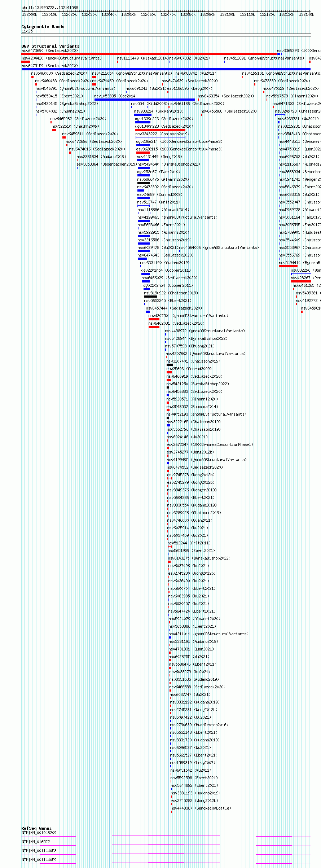Select the NTM|NM_001144059 gene transcript
This screenshot has width=321, height=868.
39,860
